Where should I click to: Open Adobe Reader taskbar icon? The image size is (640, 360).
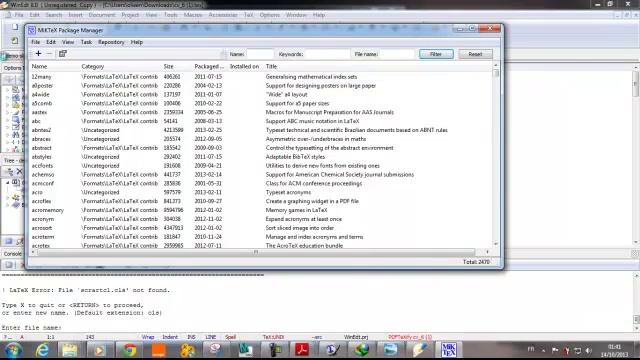tap(302, 350)
